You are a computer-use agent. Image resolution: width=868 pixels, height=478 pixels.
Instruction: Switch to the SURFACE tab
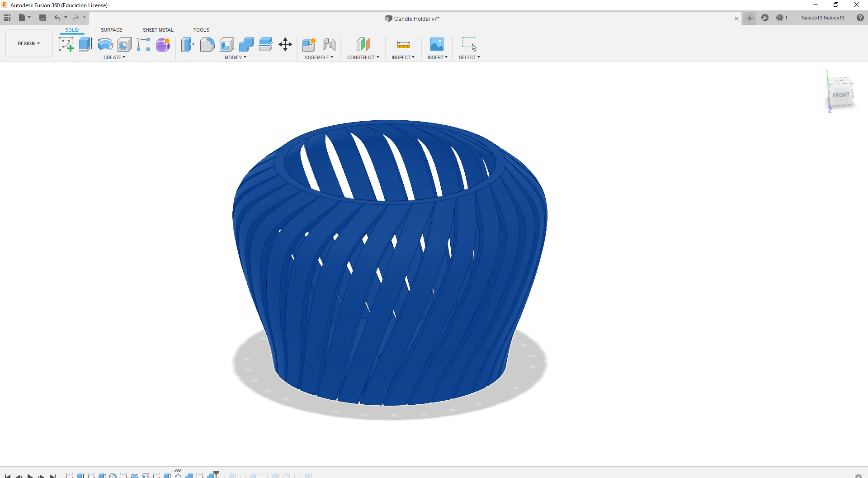[111, 30]
